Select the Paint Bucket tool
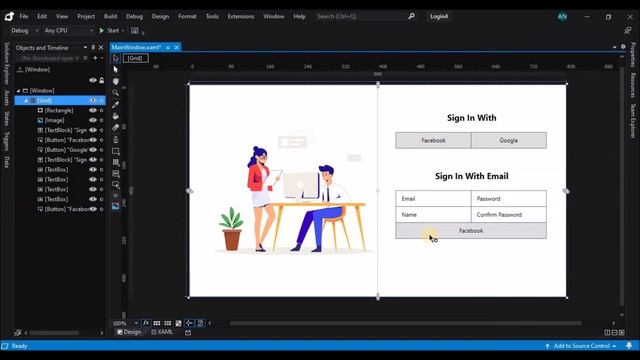640x360 pixels. [x=116, y=116]
